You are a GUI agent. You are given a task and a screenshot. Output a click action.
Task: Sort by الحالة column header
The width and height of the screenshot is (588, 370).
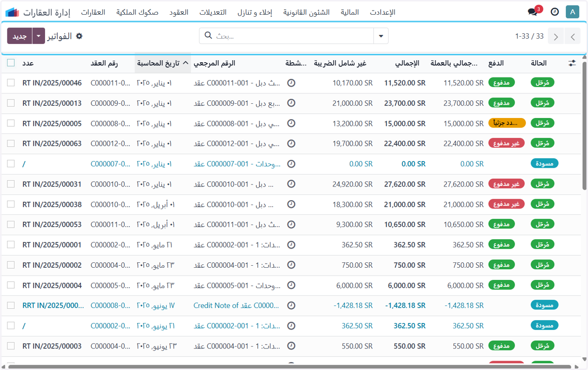(539, 63)
